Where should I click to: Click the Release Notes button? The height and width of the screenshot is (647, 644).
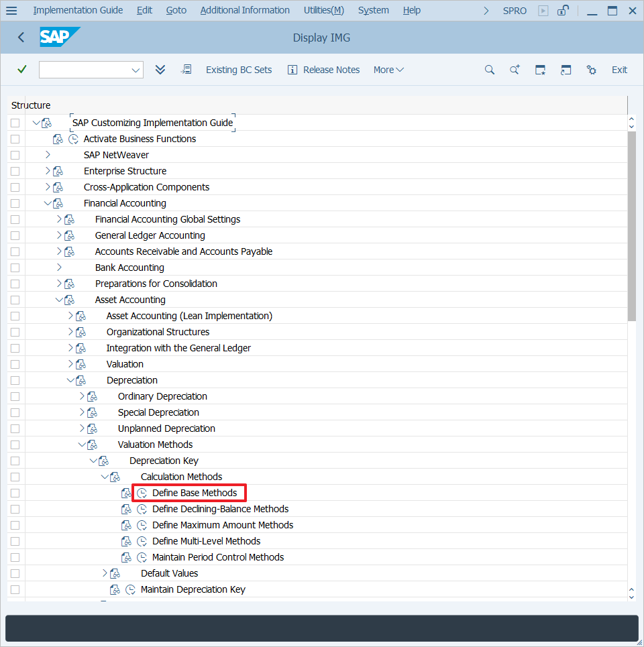click(323, 70)
